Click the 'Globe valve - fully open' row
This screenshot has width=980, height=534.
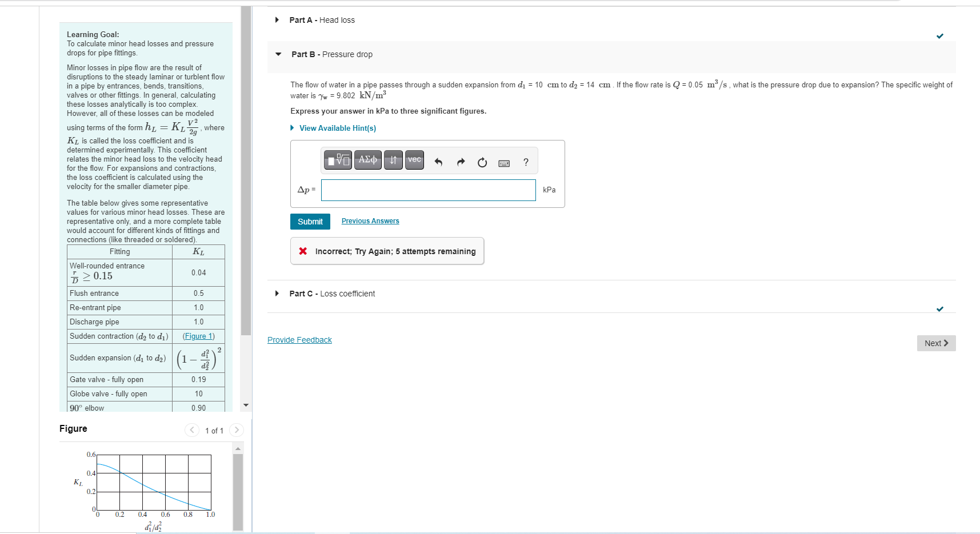[x=146, y=394]
